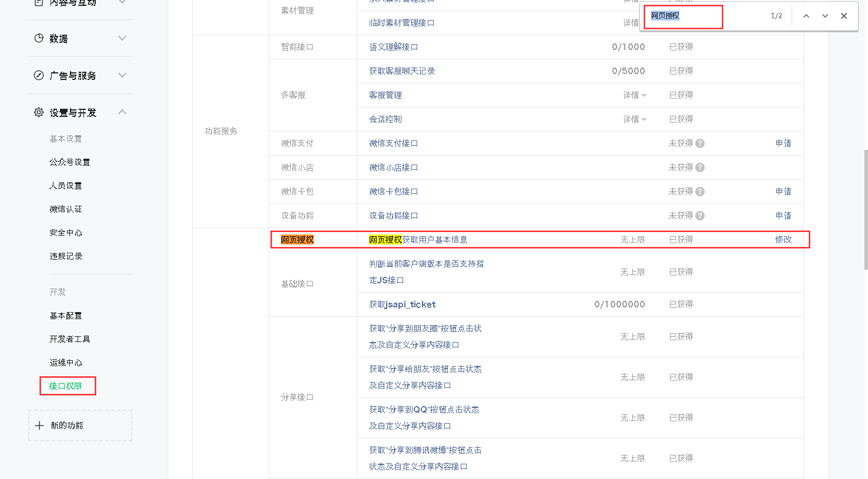The width and height of the screenshot is (868, 479).
Task: Click the find bar text field
Action: click(705, 16)
